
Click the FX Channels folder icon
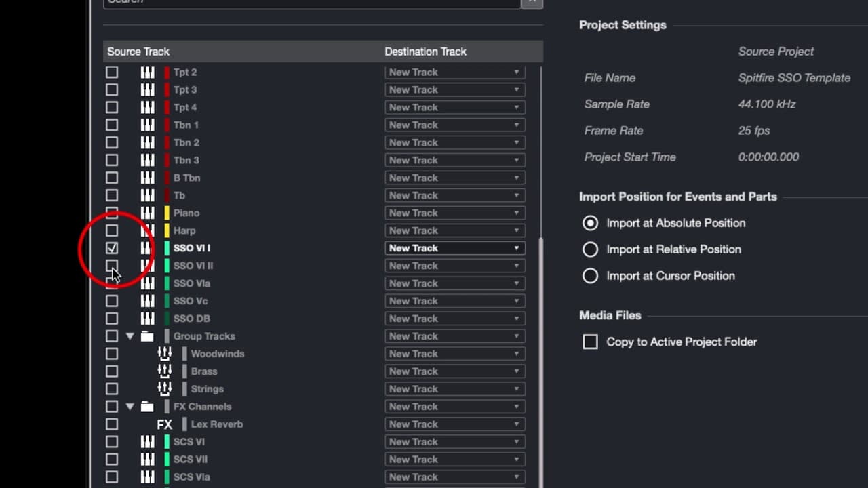pos(147,407)
